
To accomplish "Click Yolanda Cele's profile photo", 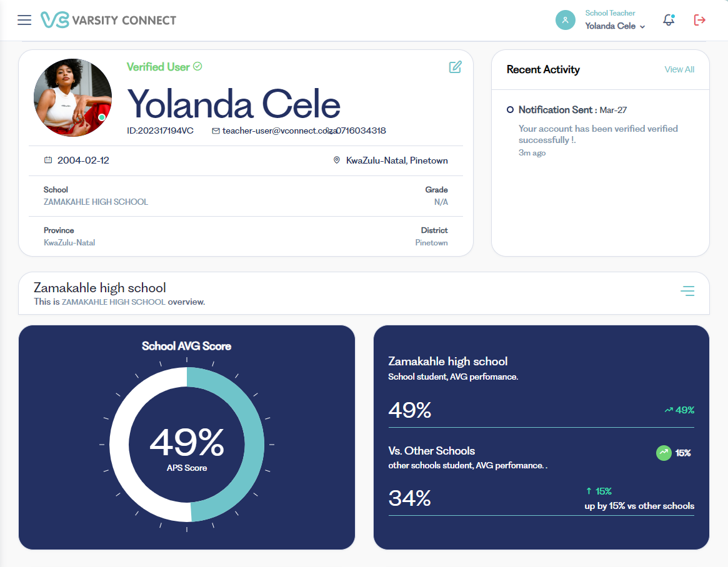I will point(72,98).
